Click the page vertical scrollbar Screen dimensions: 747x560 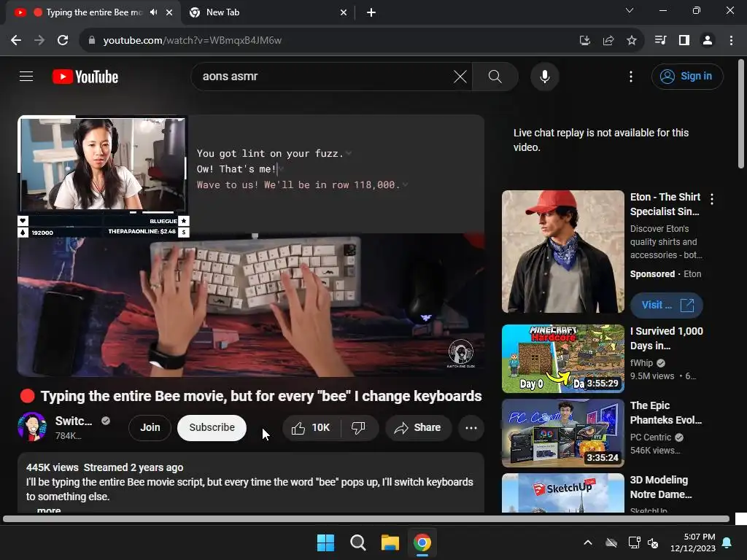click(x=741, y=114)
